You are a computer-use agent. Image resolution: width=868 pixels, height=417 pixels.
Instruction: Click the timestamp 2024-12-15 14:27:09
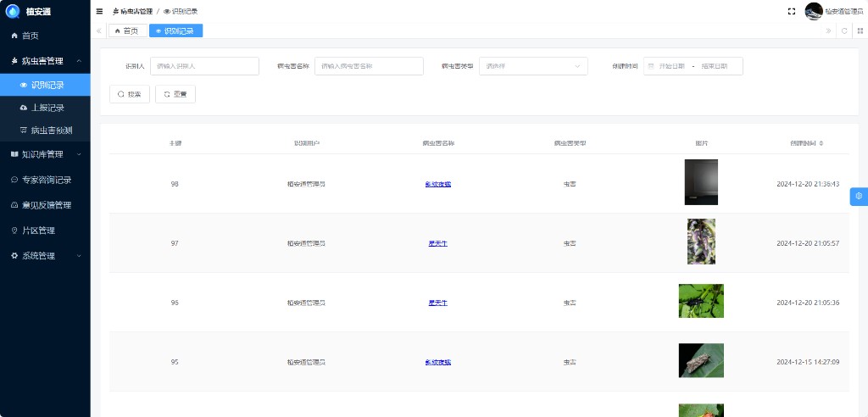[x=808, y=362]
